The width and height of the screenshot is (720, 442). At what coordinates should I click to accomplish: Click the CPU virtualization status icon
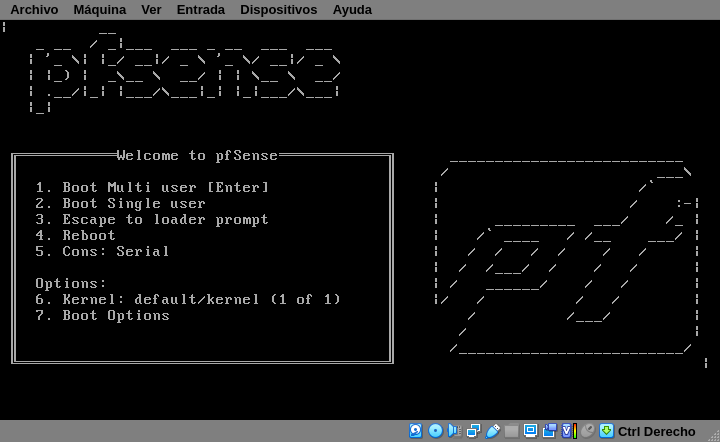coord(569,431)
